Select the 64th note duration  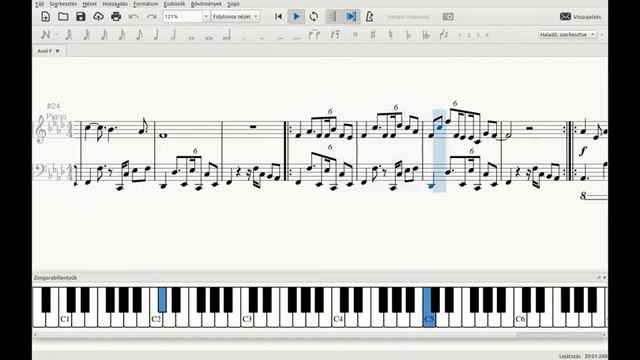tap(87, 35)
